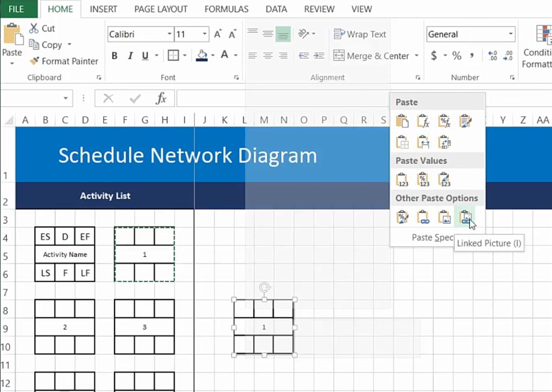This screenshot has width=552, height=392.
Task: Click the Percent Style icon
Action: click(457, 56)
